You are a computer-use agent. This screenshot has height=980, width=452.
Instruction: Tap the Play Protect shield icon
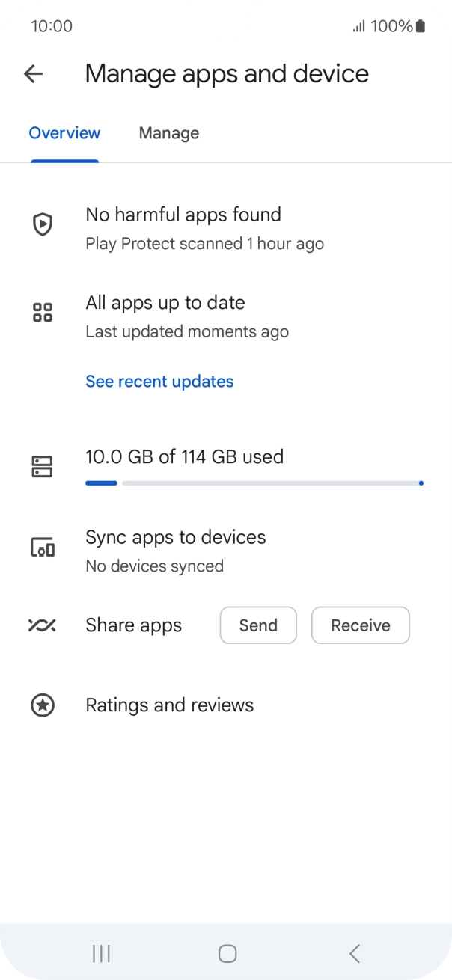(x=43, y=224)
